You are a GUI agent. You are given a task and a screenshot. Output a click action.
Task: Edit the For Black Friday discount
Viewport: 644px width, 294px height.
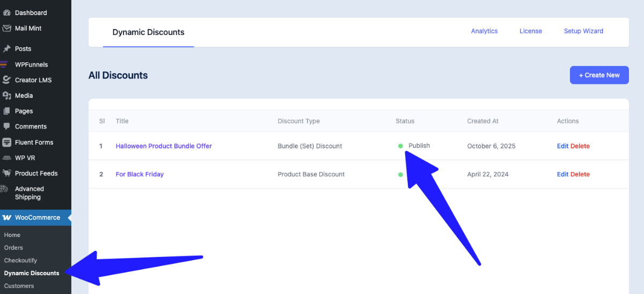tap(562, 174)
